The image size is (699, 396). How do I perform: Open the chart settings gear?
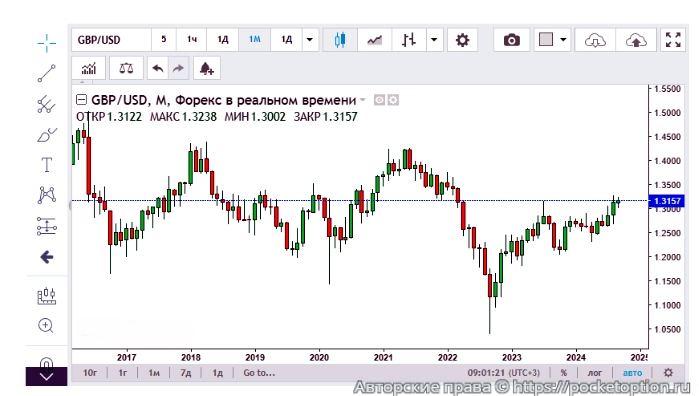pyautogui.click(x=462, y=40)
